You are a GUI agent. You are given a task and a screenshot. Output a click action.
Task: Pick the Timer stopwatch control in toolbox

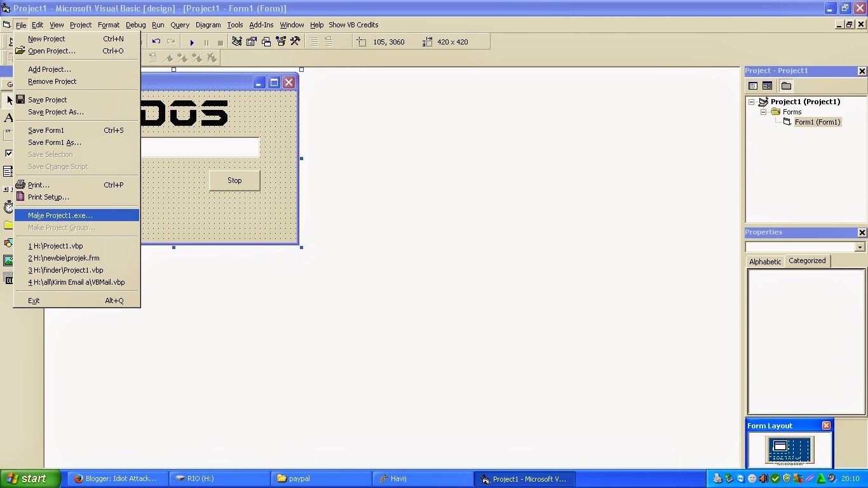9,207
